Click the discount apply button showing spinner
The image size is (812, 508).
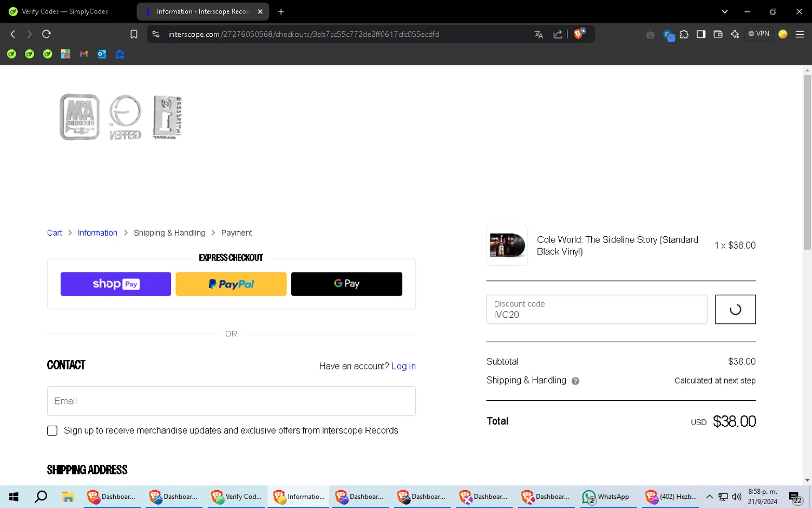pyautogui.click(x=735, y=309)
